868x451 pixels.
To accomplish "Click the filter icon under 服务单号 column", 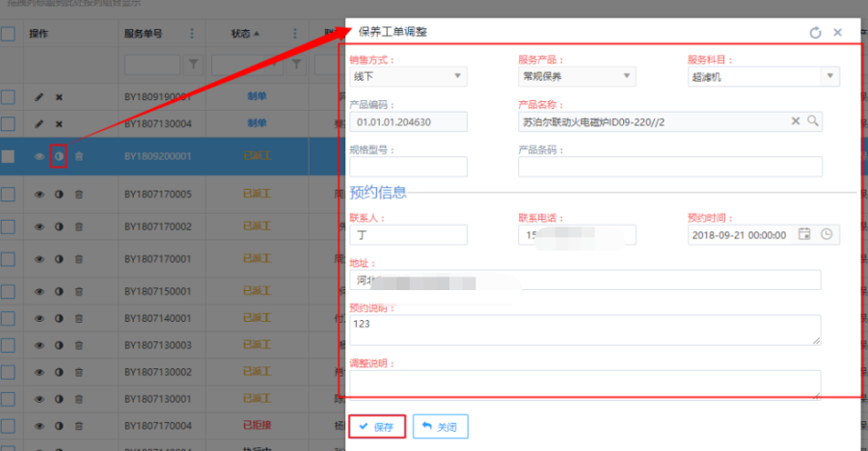I will [193, 66].
